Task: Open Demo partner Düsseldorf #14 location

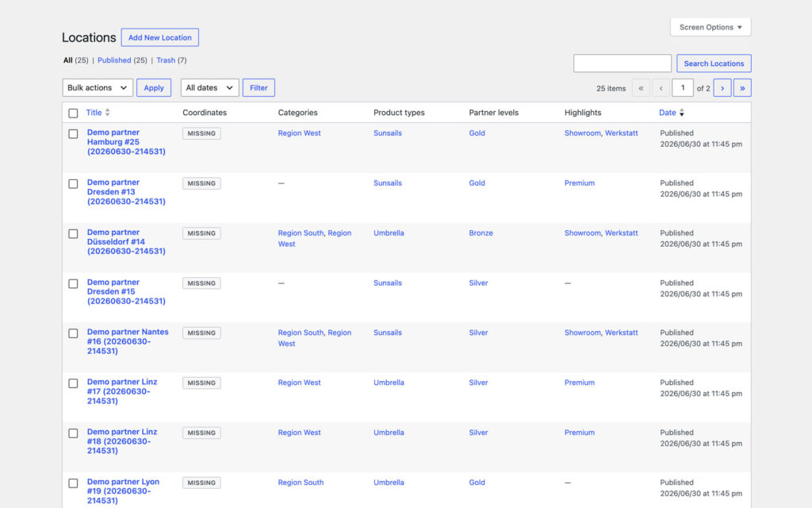Action: click(126, 241)
